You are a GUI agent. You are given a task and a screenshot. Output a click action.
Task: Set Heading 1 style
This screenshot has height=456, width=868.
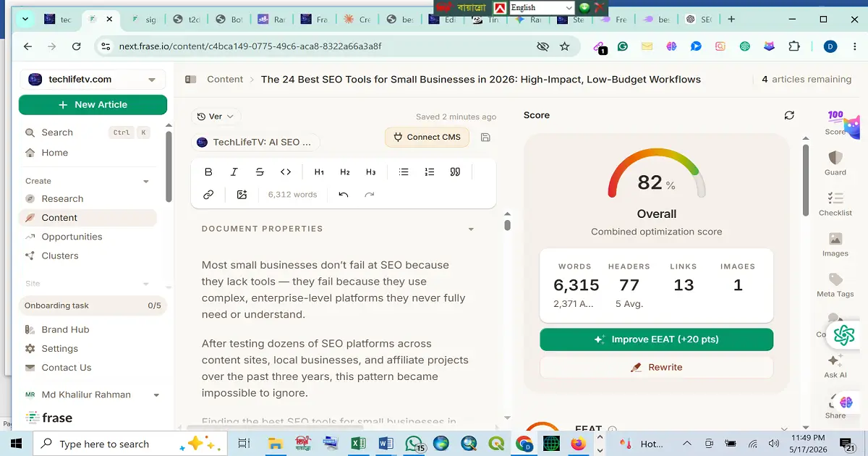point(319,172)
